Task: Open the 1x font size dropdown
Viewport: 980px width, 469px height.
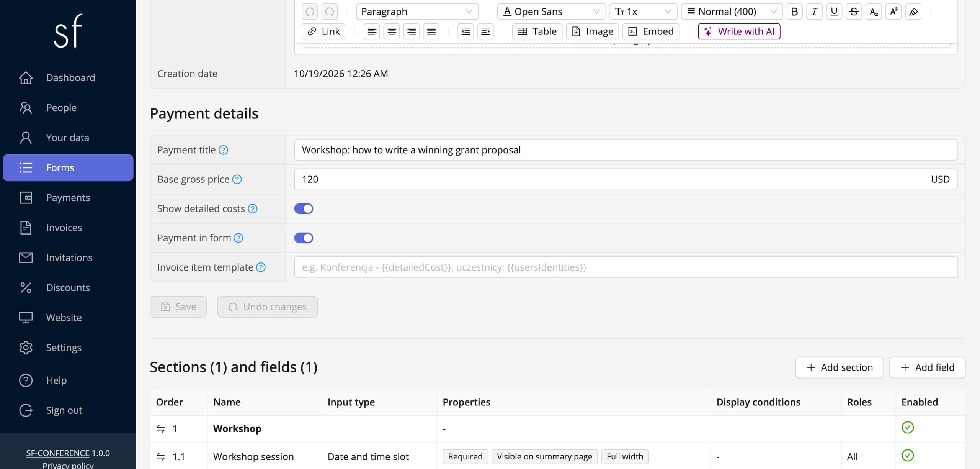Action: coord(643,11)
